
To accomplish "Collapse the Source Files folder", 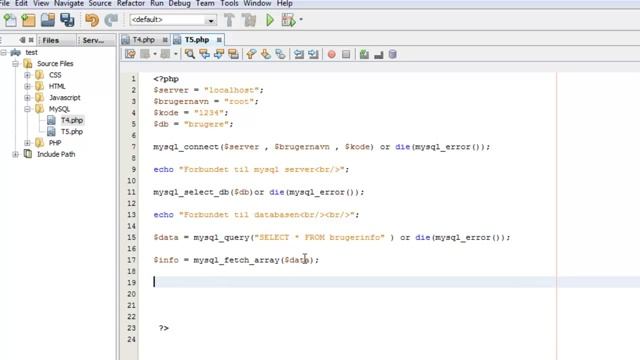I will (16, 64).
